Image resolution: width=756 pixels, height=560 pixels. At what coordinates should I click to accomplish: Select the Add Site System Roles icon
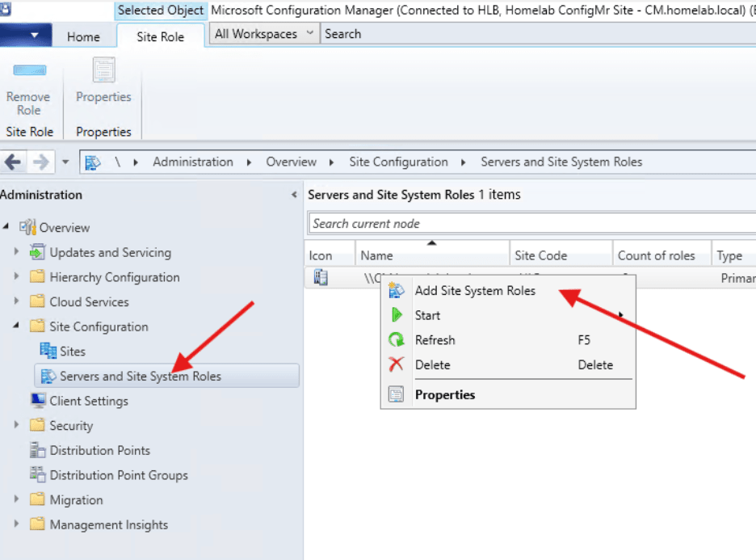click(x=398, y=290)
